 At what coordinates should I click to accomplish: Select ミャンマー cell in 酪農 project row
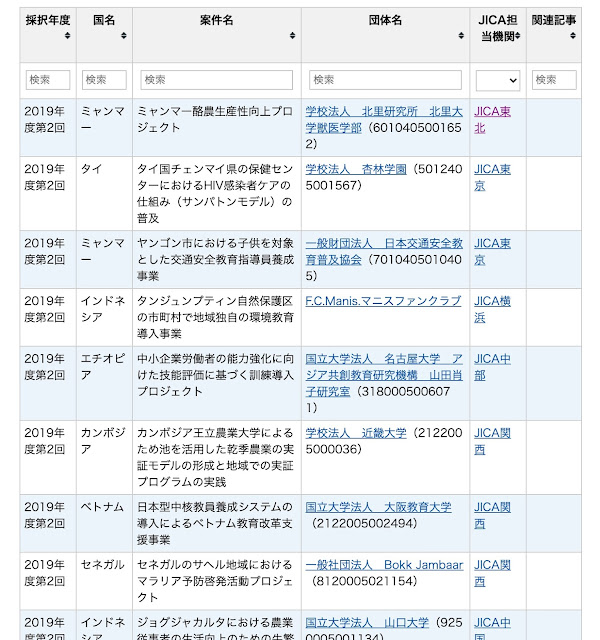(104, 127)
